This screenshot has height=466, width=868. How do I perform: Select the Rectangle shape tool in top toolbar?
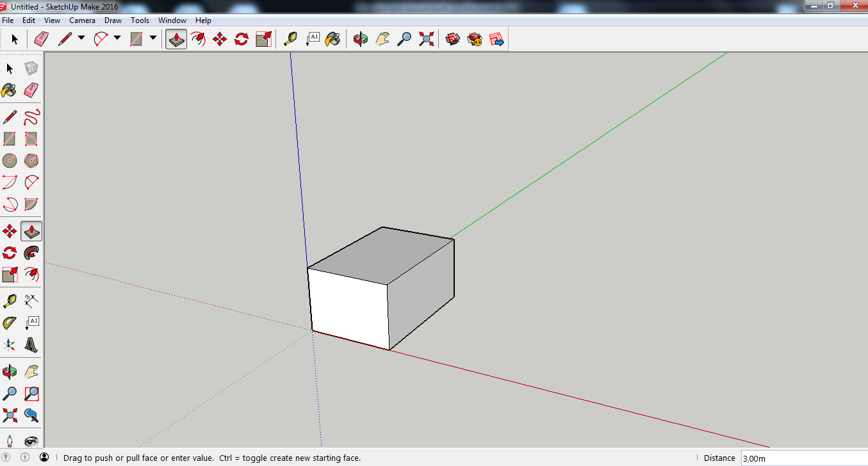coord(136,39)
